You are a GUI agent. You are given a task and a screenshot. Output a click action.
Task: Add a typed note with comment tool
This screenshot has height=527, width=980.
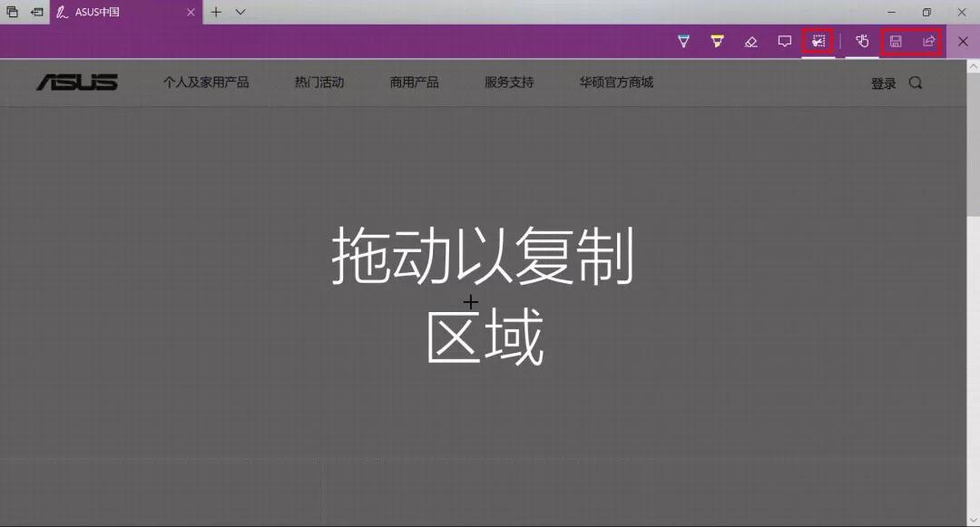click(x=784, y=41)
